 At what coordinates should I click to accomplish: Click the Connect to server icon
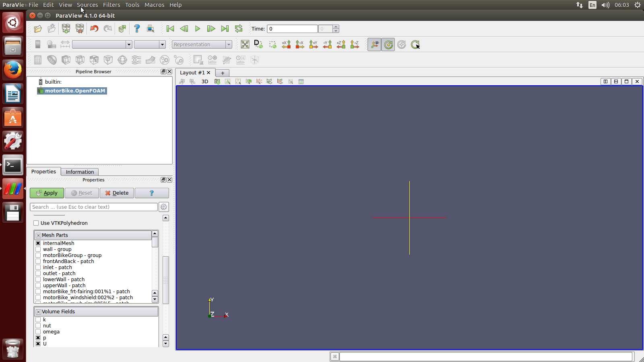click(x=66, y=29)
